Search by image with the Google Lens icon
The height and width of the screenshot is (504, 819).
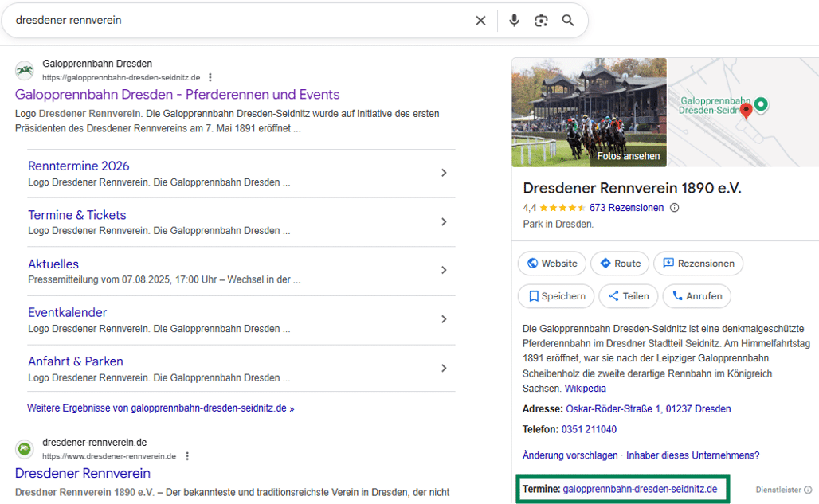tap(541, 21)
